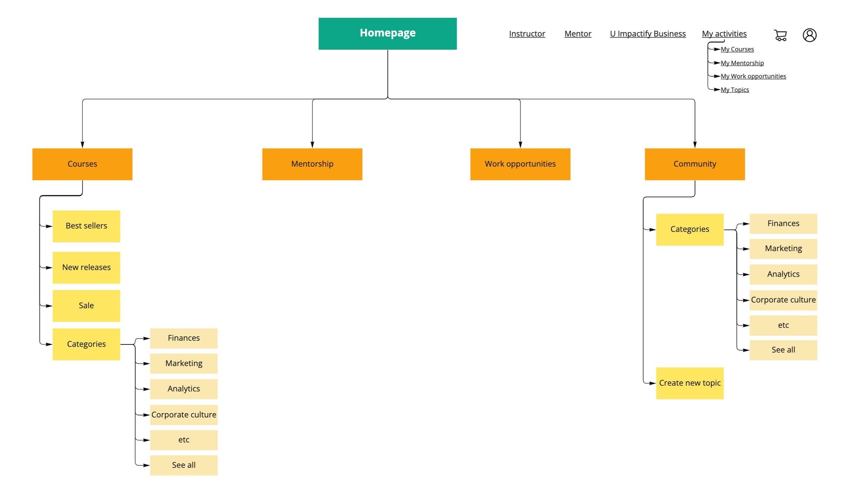Viewport: 850px width, 504px height.
Task: Expand Categories under Community
Action: (x=689, y=230)
